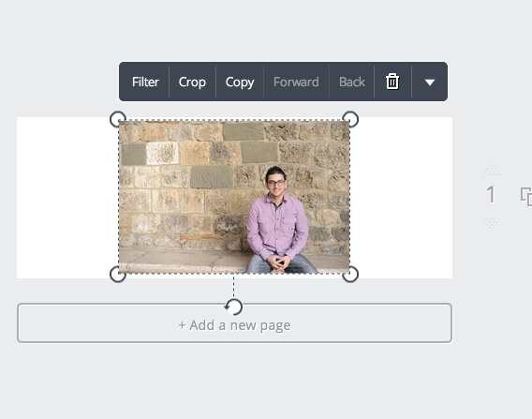Screen dimensions: 532x419
Task: Select the photo of the man in purple shirt
Action: (234, 197)
